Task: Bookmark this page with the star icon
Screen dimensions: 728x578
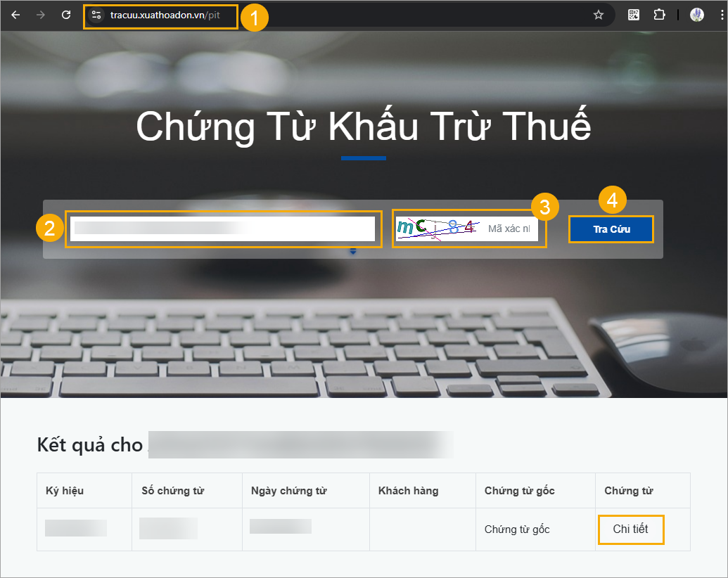Action: click(599, 15)
